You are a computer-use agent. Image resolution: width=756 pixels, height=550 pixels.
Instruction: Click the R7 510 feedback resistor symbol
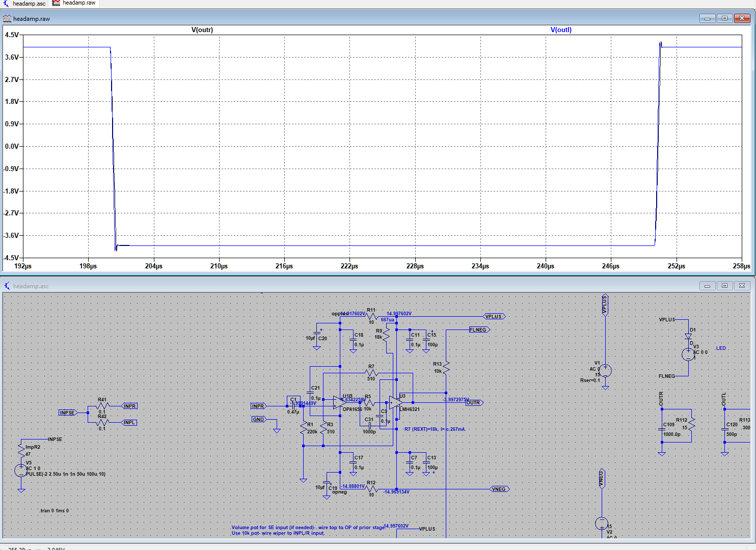371,373
